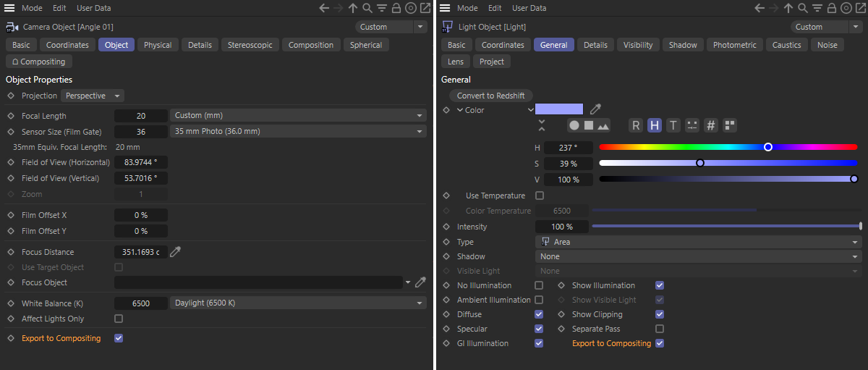Uncheck camera Export to Compositing
868x370 pixels.
[119, 338]
